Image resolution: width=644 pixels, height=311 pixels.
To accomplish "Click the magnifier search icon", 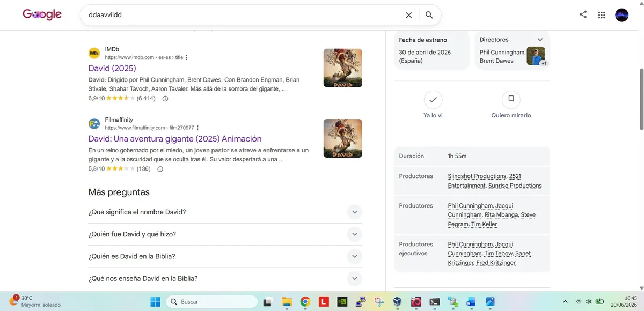I will coord(429,15).
